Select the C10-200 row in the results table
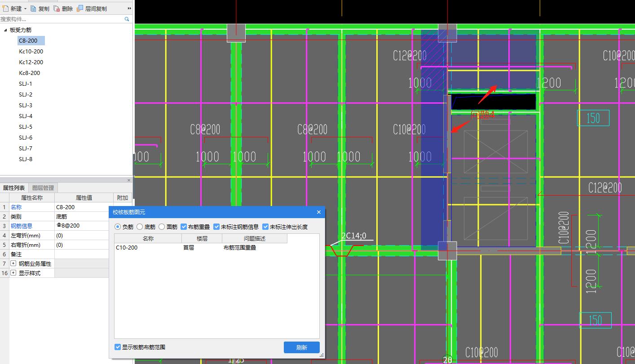The width and height of the screenshot is (635, 364). click(201, 248)
